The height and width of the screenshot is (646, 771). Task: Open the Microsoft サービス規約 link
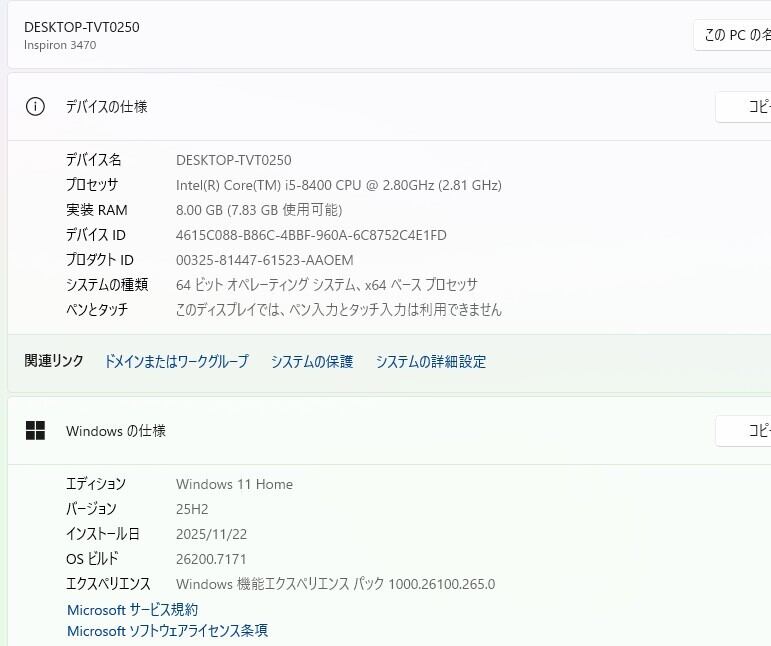[132, 610]
